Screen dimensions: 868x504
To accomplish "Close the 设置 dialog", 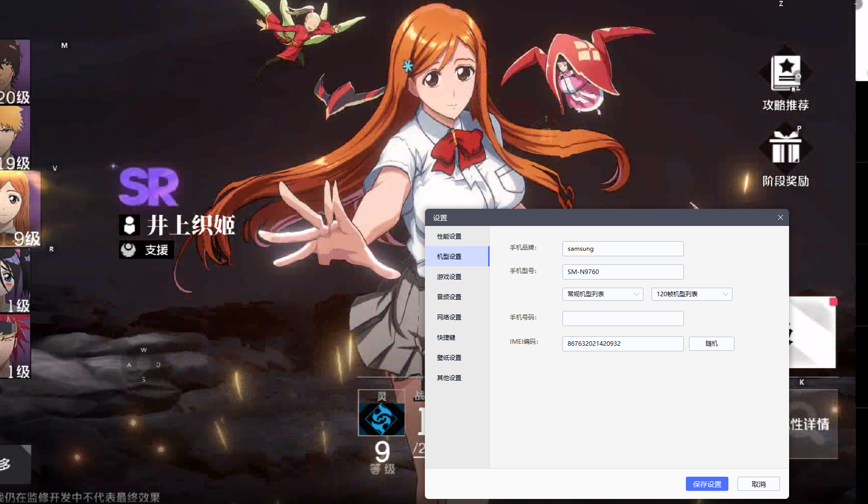I will click(780, 217).
